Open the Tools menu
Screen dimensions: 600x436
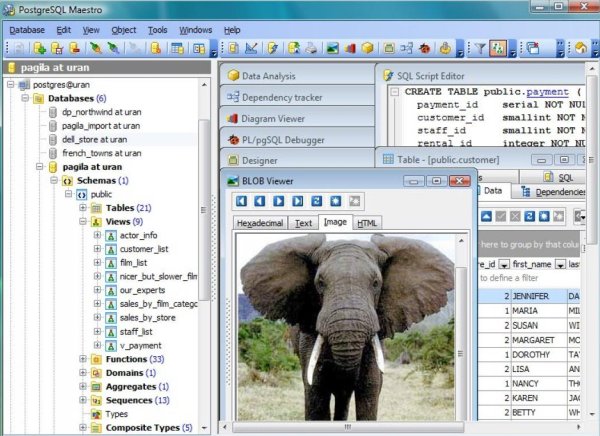tap(158, 30)
